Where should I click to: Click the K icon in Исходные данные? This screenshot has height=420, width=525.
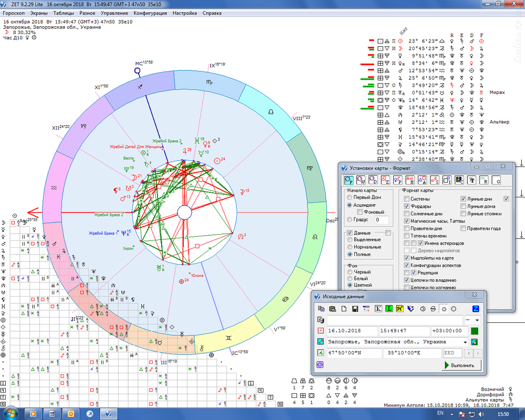[x=378, y=309]
